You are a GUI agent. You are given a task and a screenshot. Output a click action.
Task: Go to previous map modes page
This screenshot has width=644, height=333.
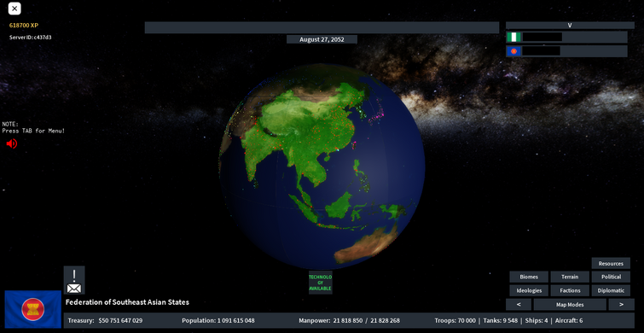(519, 305)
